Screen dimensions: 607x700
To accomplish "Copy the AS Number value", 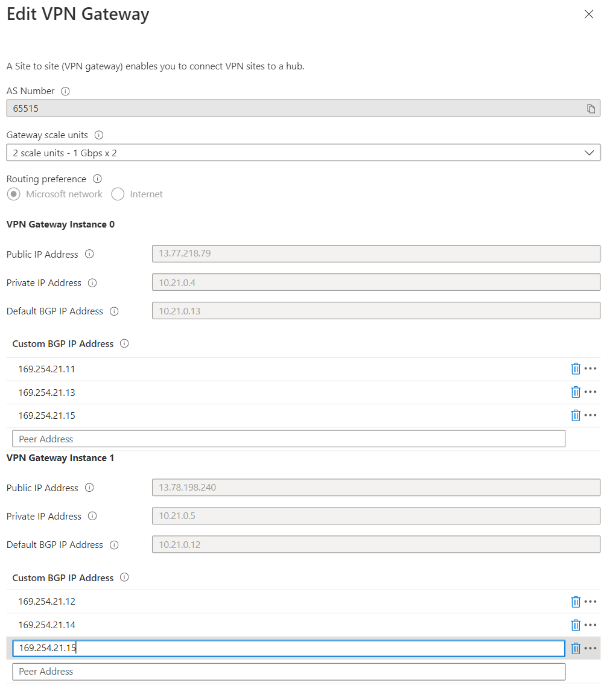I will [591, 109].
